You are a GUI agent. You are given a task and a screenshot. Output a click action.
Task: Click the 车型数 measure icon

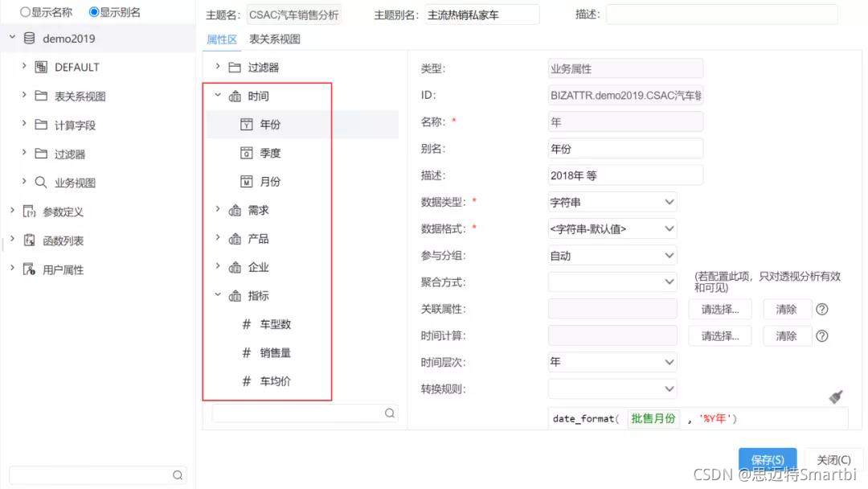point(246,324)
